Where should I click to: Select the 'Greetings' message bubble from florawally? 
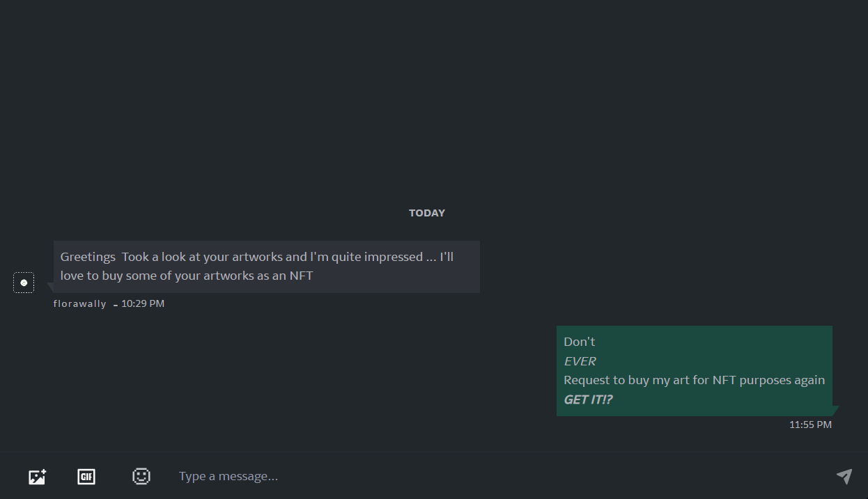coord(267,267)
